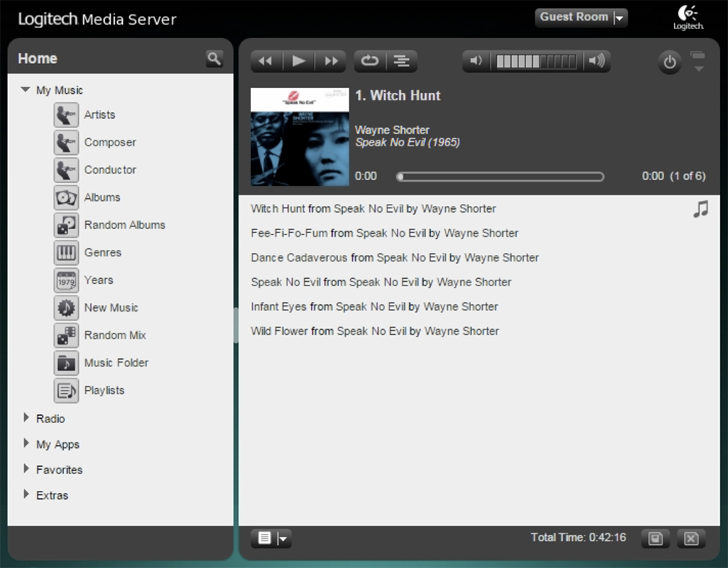The height and width of the screenshot is (568, 728).
Task: Open the Playlists icon
Action: (66, 390)
